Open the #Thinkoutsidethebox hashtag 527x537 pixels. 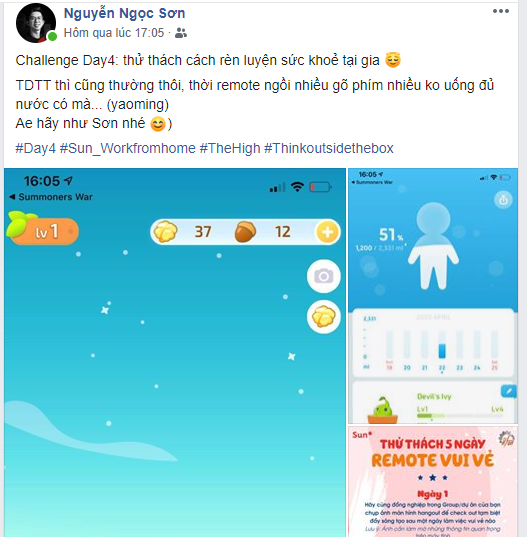pyautogui.click(x=329, y=148)
